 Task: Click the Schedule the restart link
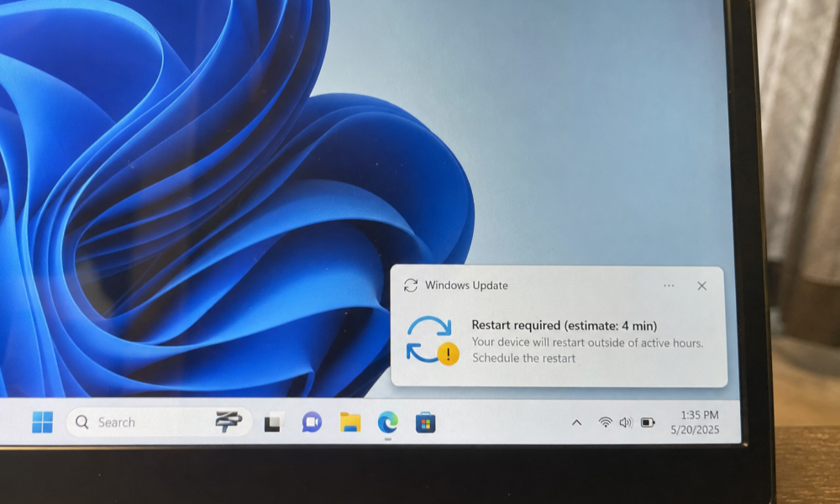(523, 359)
